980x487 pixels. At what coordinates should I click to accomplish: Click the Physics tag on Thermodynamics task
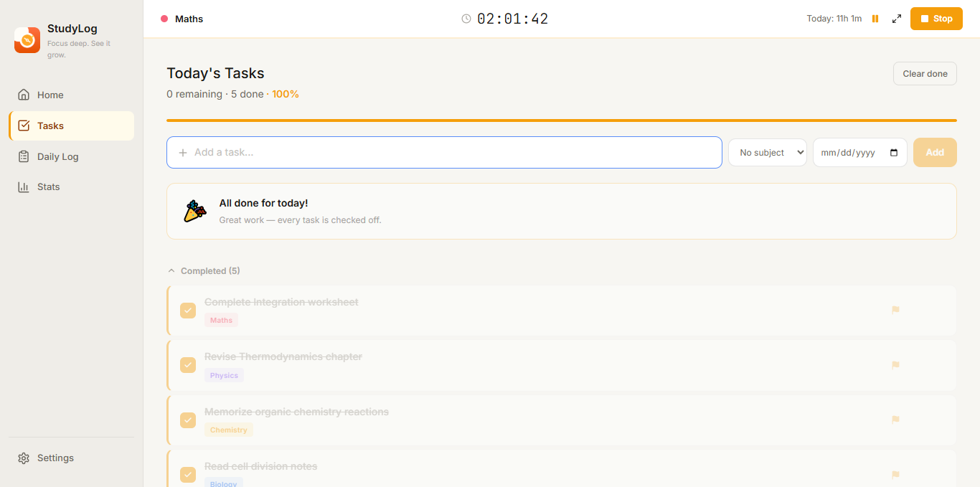tap(224, 375)
